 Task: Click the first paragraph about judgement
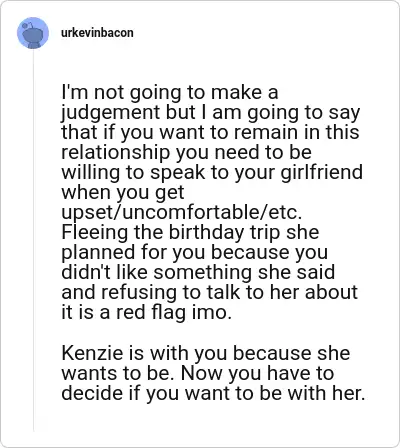[212, 202]
